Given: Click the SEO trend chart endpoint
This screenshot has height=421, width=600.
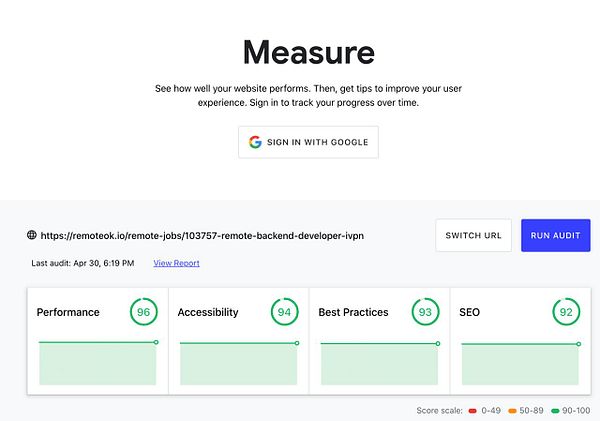Looking at the screenshot, I should [x=579, y=344].
